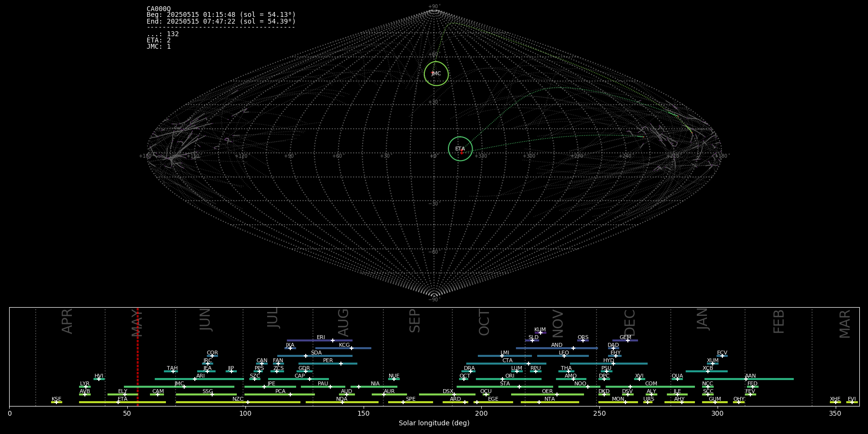Select the COR shower label in timeline
This screenshot has width=868, height=434.
click(x=212, y=353)
